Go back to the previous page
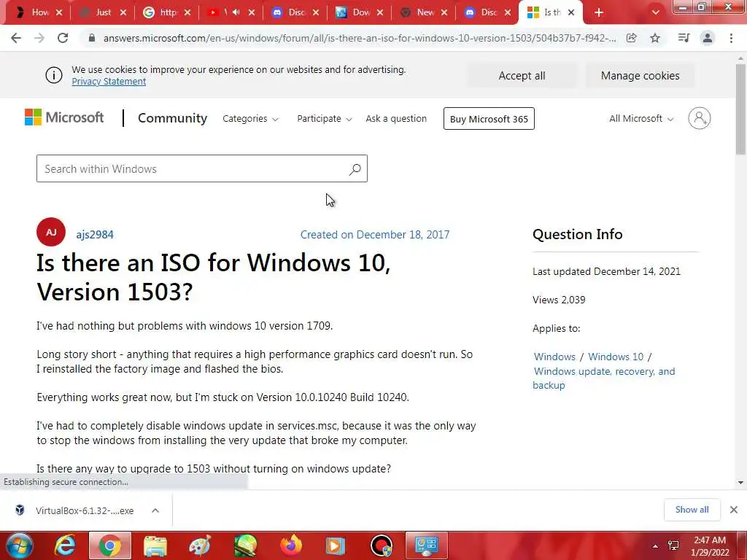The height and width of the screenshot is (560, 747). point(16,38)
